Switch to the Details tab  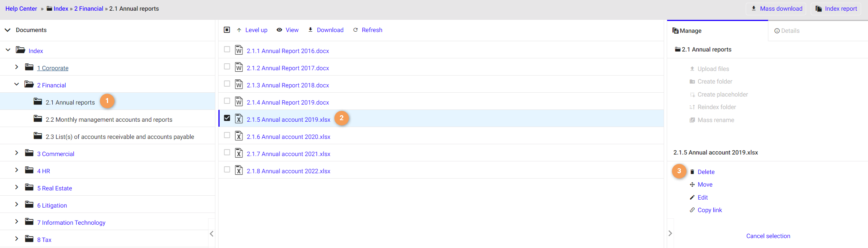(787, 31)
